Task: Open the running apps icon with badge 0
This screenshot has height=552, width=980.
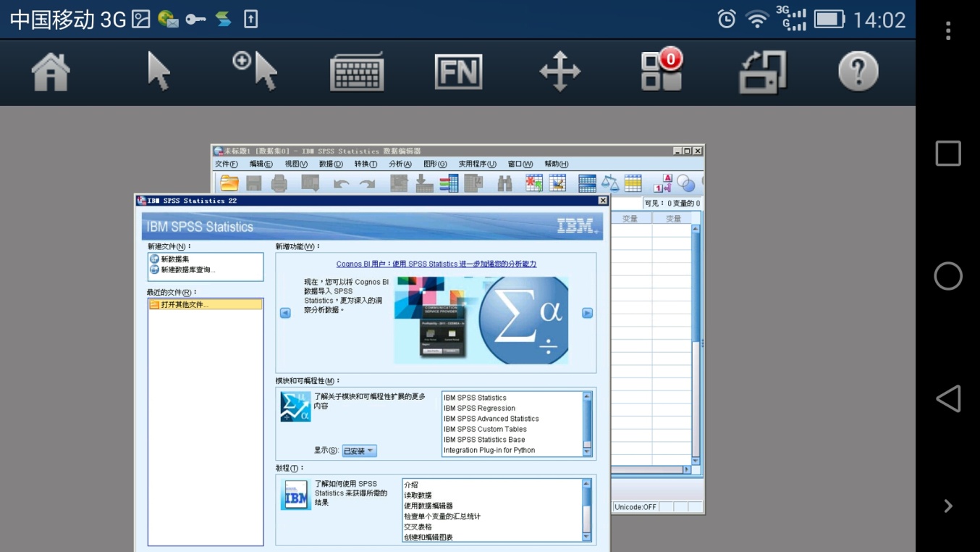Action: click(x=662, y=70)
